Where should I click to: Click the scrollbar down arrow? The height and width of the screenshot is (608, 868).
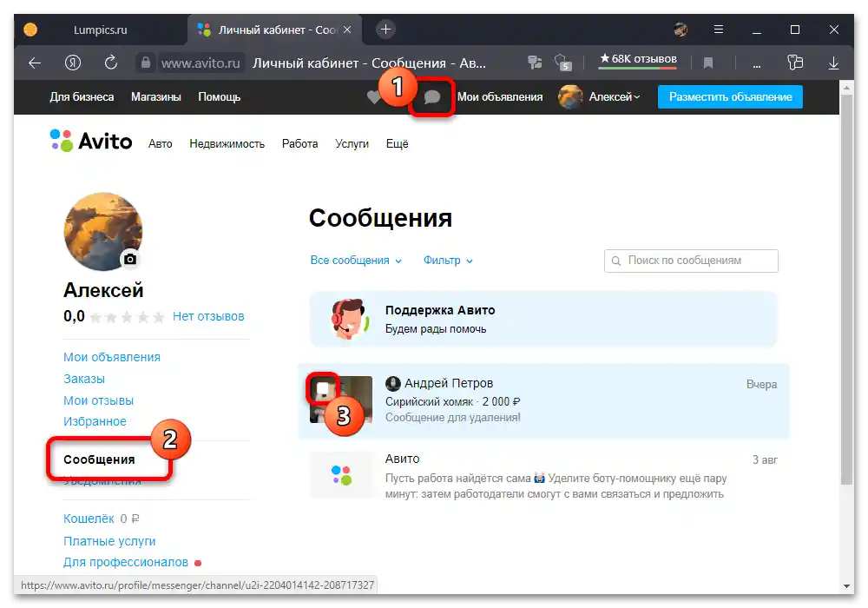[x=845, y=585]
